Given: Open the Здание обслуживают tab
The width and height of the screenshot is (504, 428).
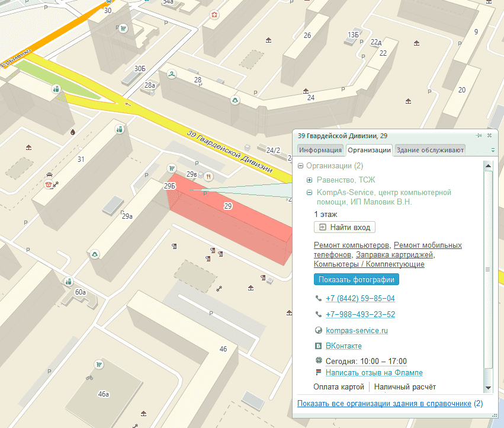Looking at the screenshot, I should [430, 150].
